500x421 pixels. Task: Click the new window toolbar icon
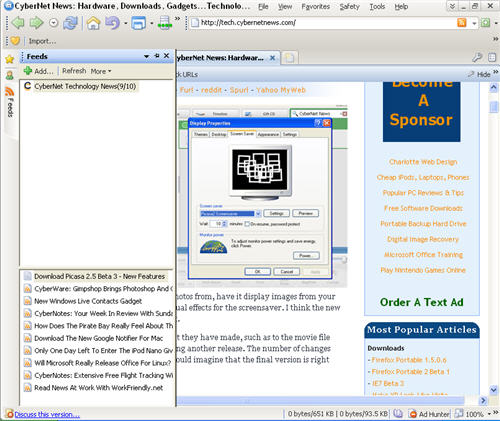(139, 23)
